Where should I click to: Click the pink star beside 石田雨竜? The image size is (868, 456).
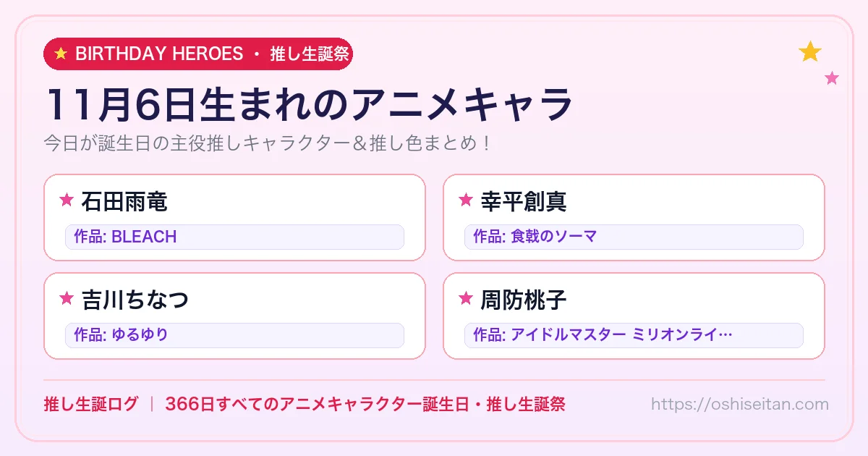[67, 200]
